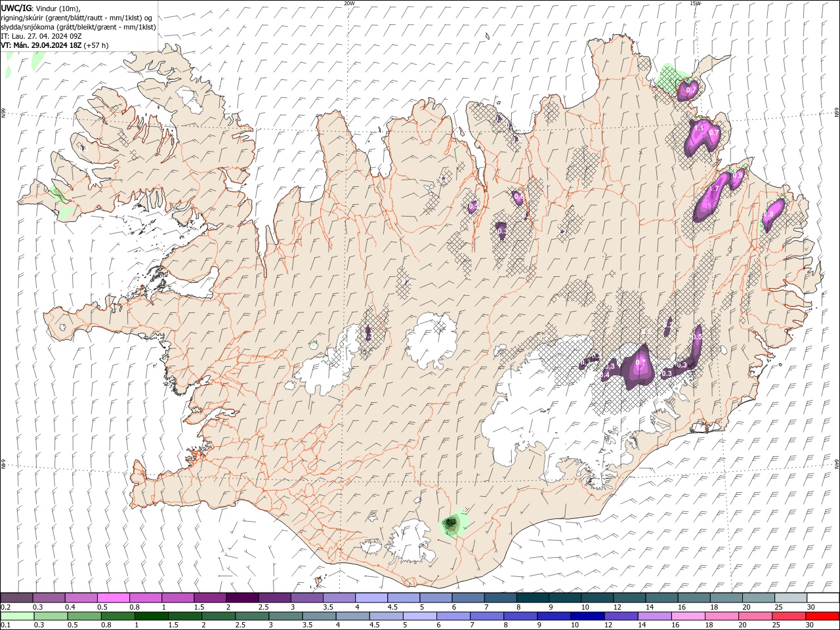The width and height of the screenshot is (840, 630).
Task: Click the UWC/IG title text
Action: [16, 8]
